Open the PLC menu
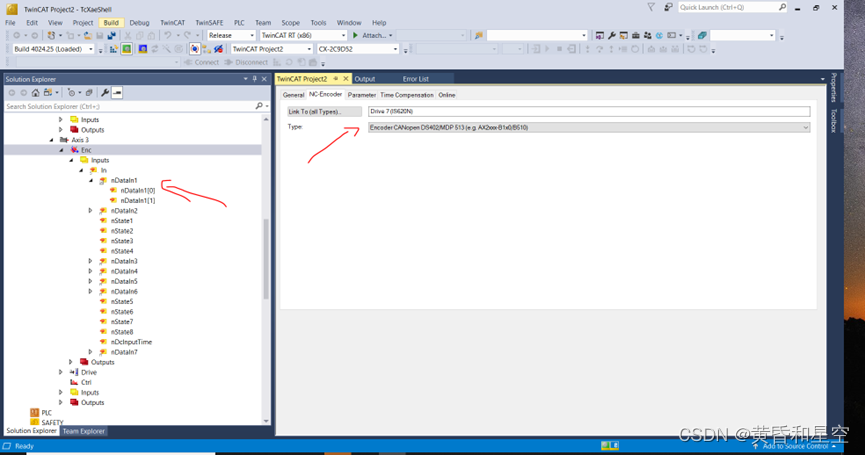 239,23
